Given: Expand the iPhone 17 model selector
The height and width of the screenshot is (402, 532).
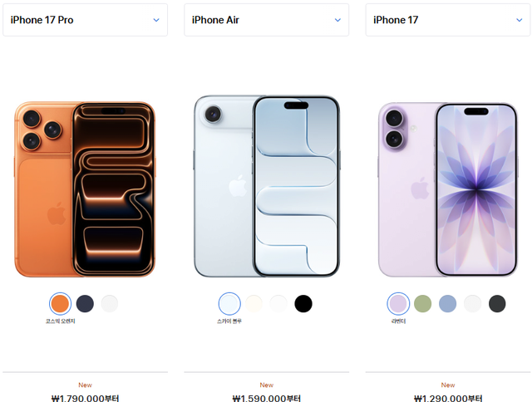Looking at the screenshot, I should tap(448, 20).
